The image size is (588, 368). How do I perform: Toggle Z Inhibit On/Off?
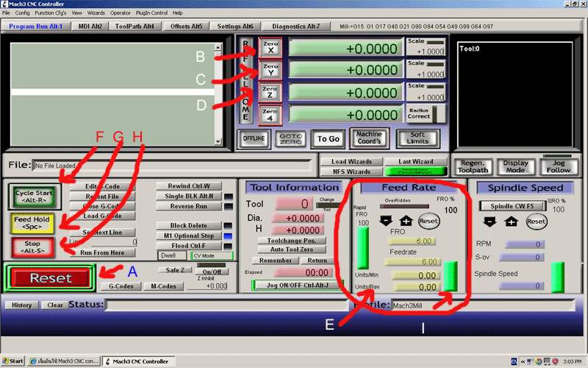pos(212,272)
